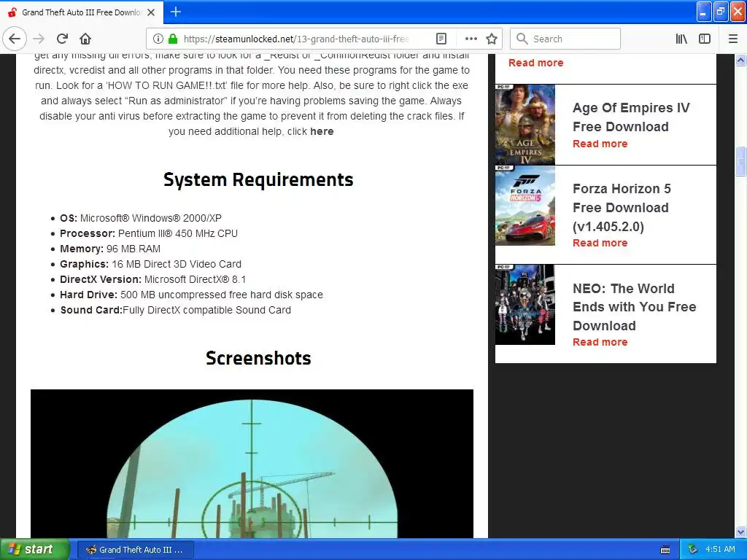This screenshot has height=560, width=747.
Task: Bookmark this page with the star
Action: point(492,39)
